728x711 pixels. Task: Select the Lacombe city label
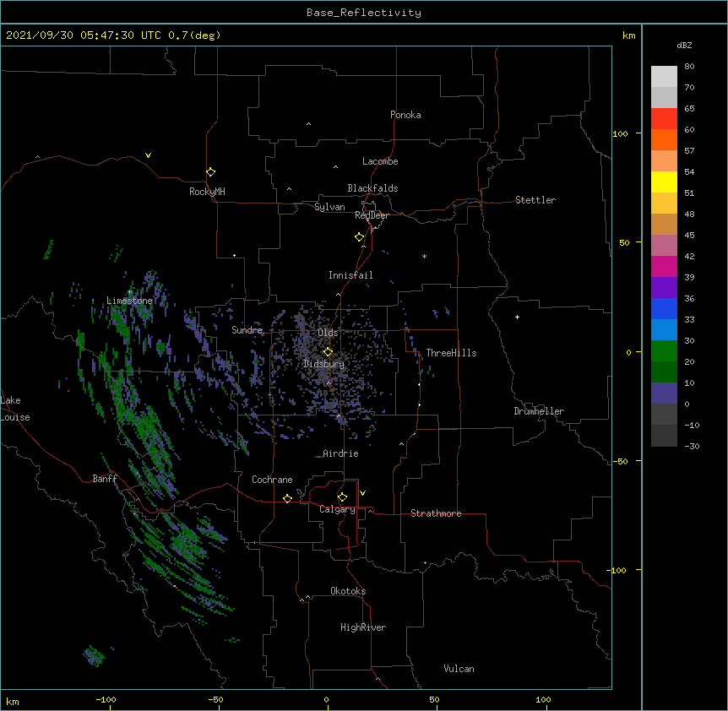380,161
